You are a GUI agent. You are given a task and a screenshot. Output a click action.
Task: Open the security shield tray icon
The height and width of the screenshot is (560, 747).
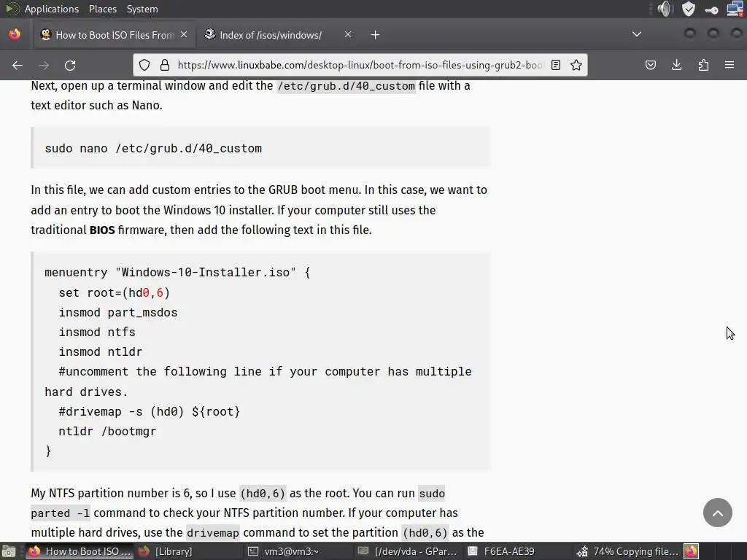point(689,9)
